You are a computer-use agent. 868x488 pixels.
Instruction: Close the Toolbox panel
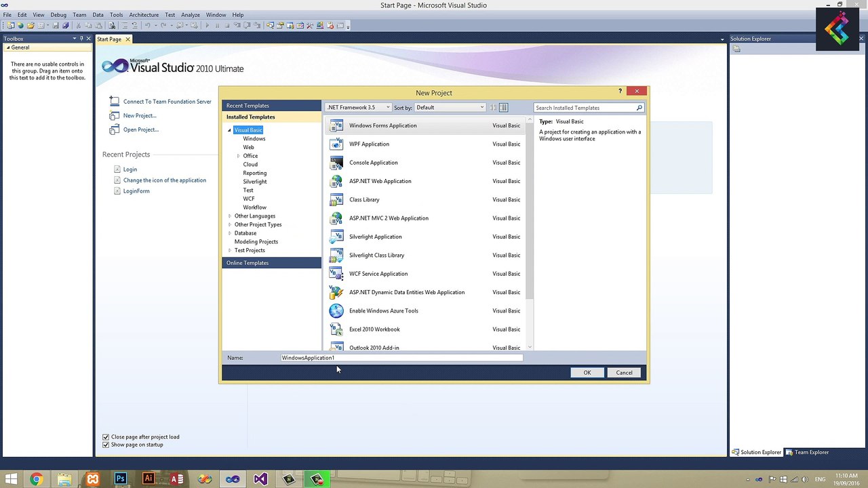(x=89, y=39)
